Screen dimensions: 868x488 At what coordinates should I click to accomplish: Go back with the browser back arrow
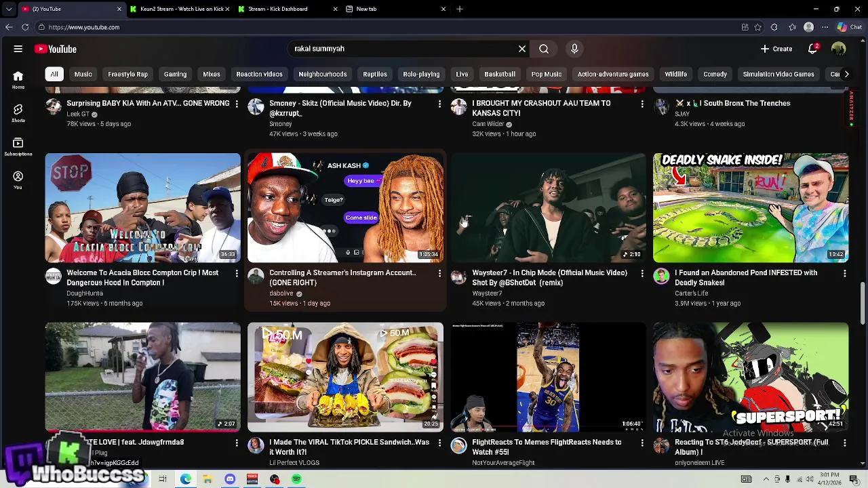pos(8,27)
